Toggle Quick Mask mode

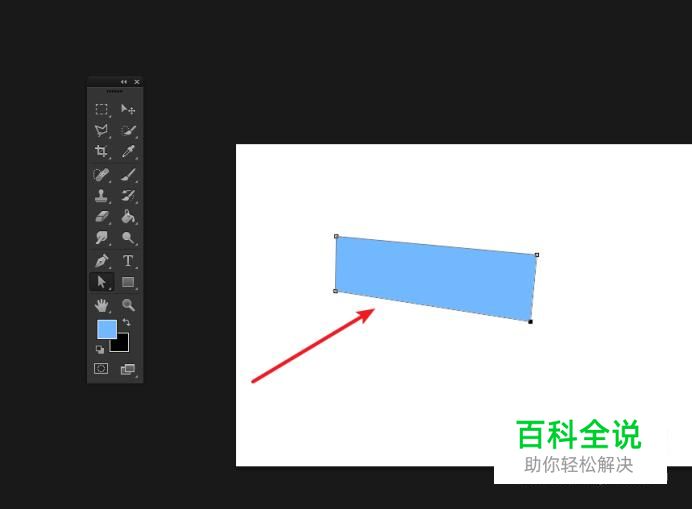(x=101, y=368)
